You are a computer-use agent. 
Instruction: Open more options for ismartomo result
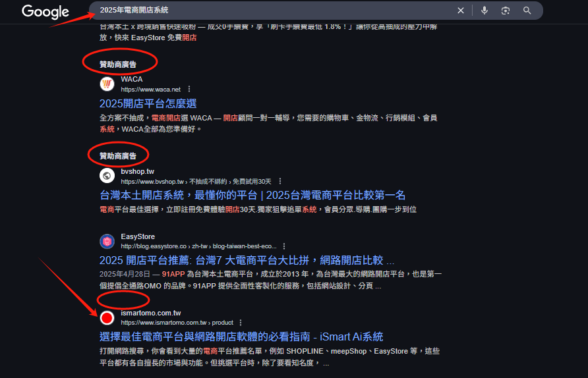[x=241, y=323]
